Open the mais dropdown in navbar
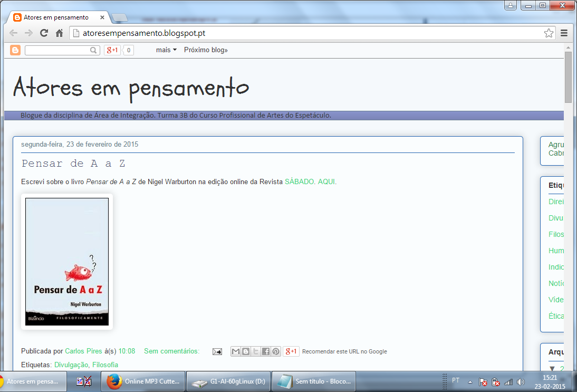The image size is (577, 392). (x=166, y=50)
